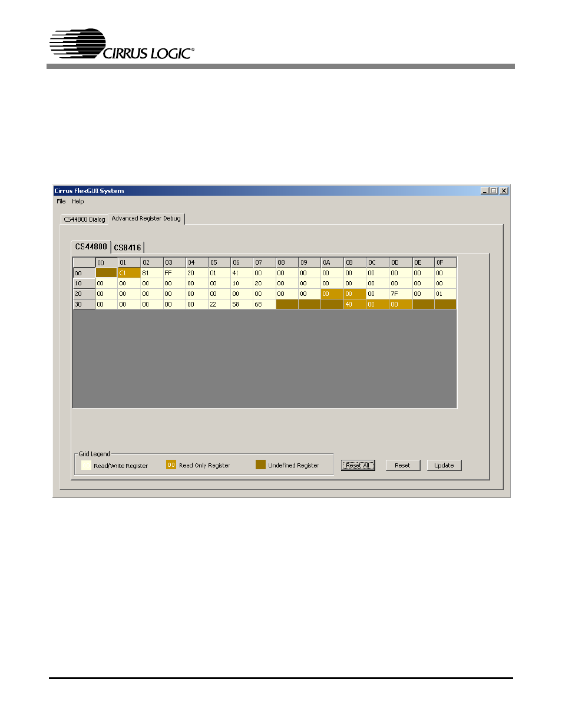562x728 pixels.
Task: Click the column header 0F
Action: (x=445, y=262)
